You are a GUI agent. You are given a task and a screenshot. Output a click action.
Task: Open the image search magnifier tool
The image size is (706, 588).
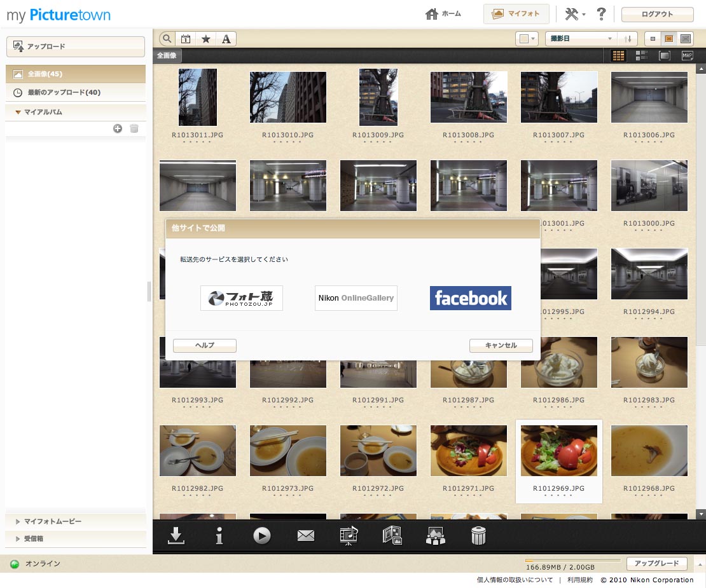(165, 38)
